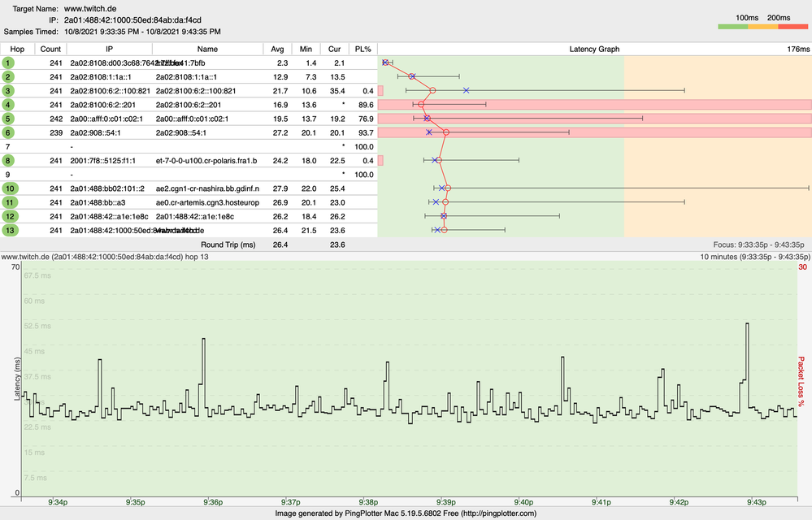Click the Latency Graph column header
Screen dimensions: 812x520
click(594, 49)
